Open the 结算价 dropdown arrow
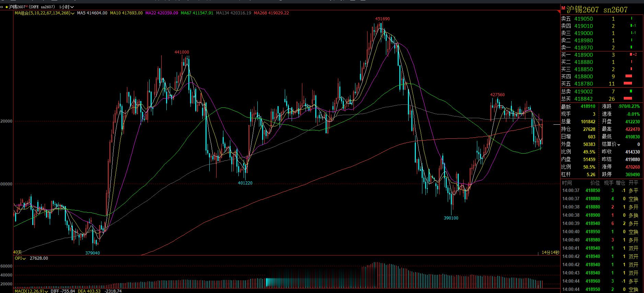This screenshot has height=293, width=644. click(x=619, y=145)
